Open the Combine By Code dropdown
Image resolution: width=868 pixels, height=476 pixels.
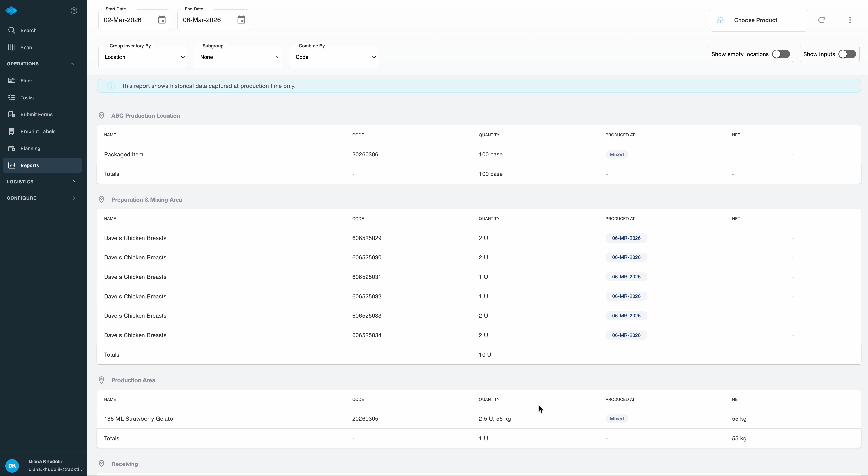click(333, 57)
